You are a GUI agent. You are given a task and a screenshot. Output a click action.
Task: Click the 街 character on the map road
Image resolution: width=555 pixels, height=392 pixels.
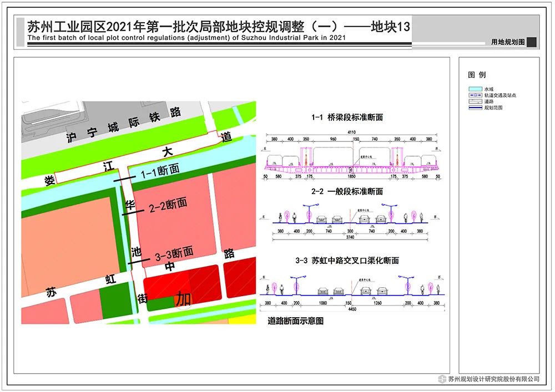pos(143,298)
